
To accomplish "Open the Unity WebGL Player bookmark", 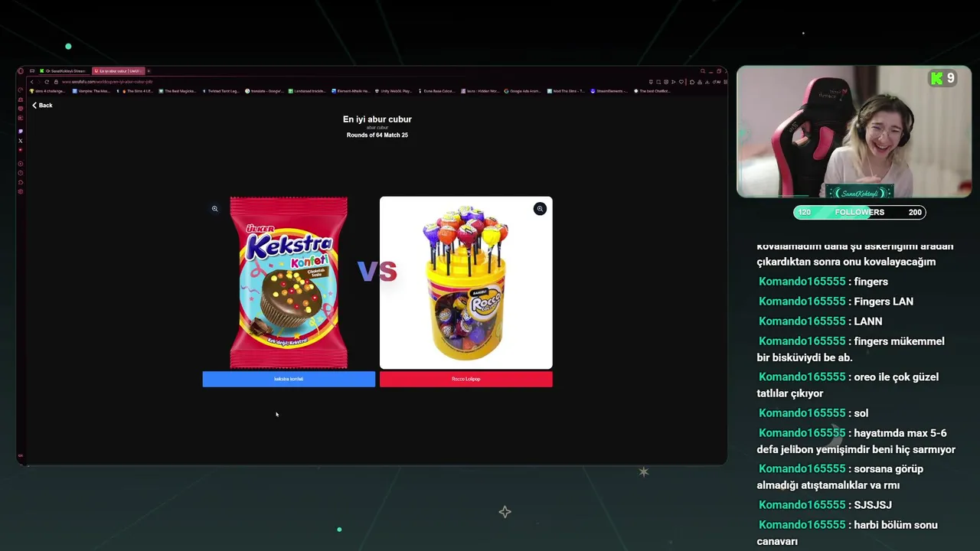I will (394, 91).
